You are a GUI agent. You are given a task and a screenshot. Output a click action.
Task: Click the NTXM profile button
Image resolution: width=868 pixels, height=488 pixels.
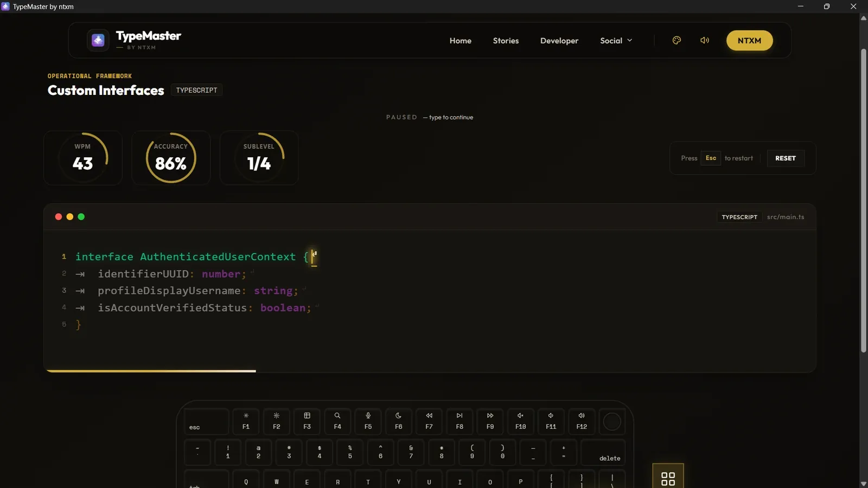click(749, 41)
